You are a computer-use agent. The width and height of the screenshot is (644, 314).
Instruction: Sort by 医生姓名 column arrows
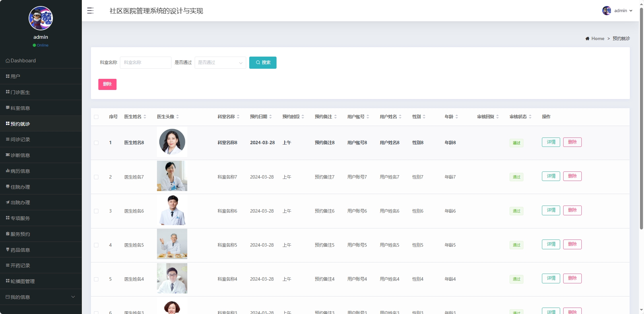pyautogui.click(x=145, y=117)
